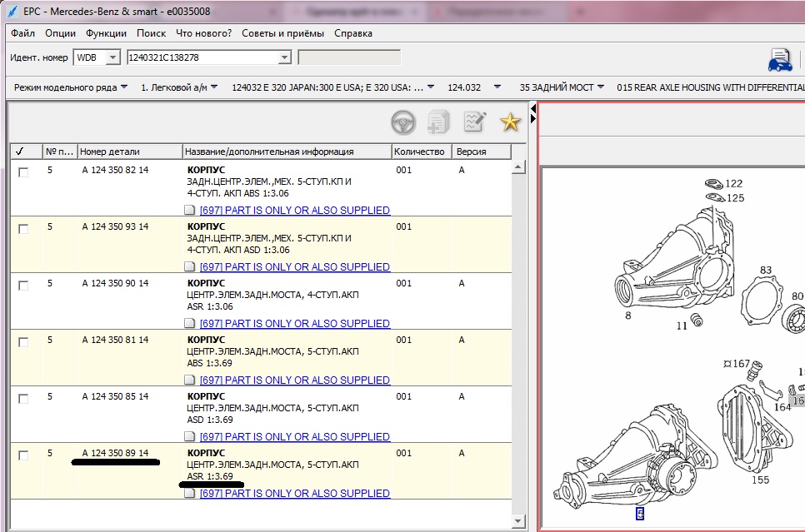Screen dimensions: 805x532
Task: Open the Поиск menu
Action: pos(151,33)
